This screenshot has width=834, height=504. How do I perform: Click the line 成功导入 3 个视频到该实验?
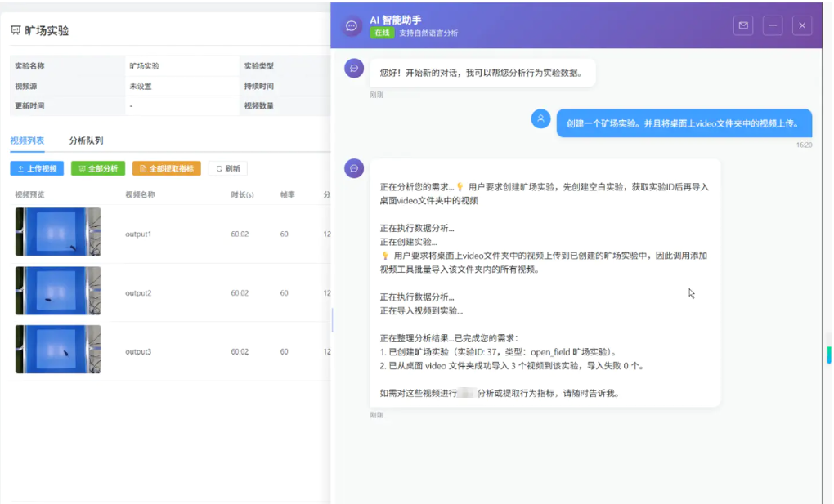pos(512,366)
